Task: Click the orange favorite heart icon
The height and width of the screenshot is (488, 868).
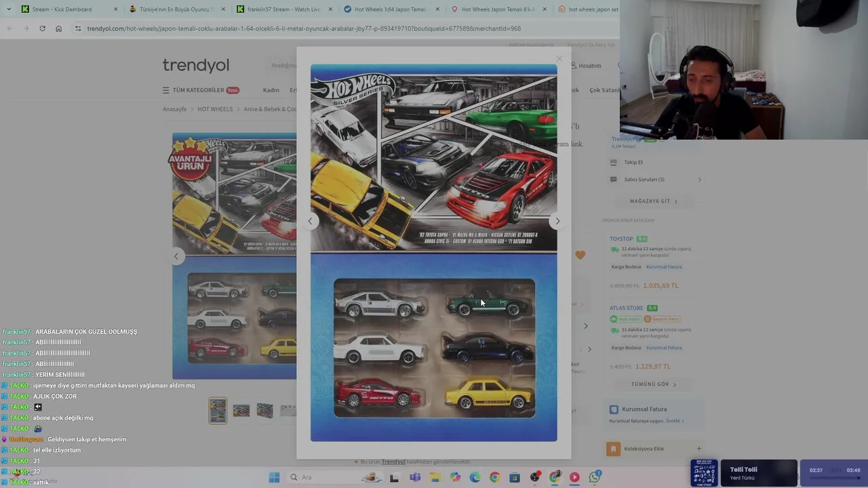Action: [x=580, y=255]
